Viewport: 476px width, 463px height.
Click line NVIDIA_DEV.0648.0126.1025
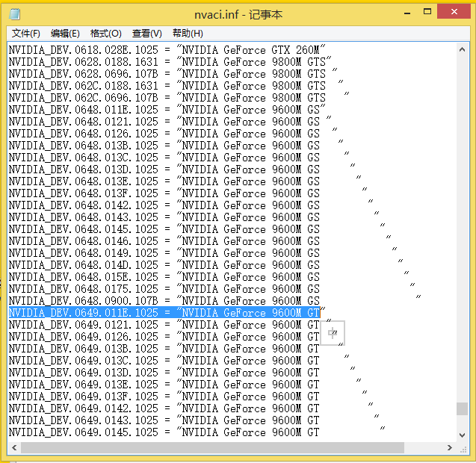pyautogui.click(x=173, y=133)
